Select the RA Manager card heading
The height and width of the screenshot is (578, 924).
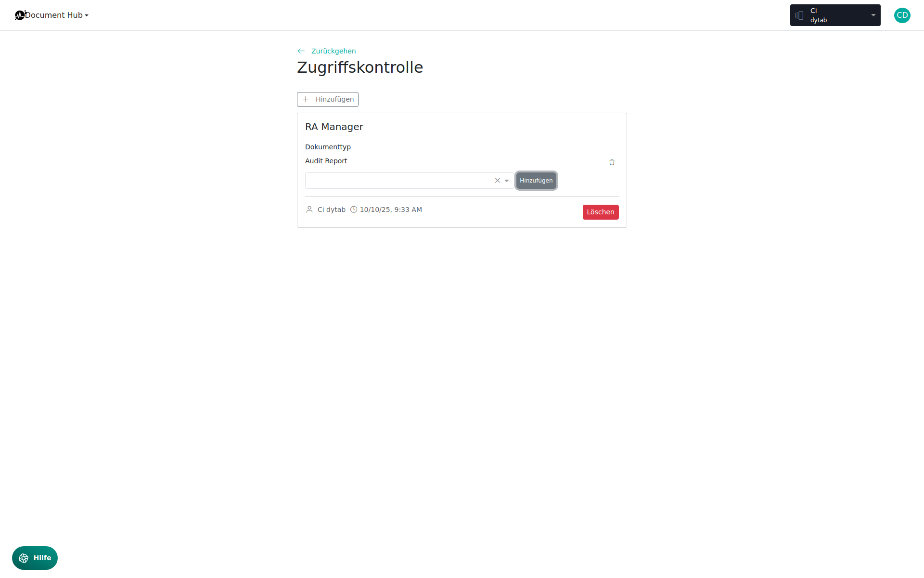click(334, 127)
